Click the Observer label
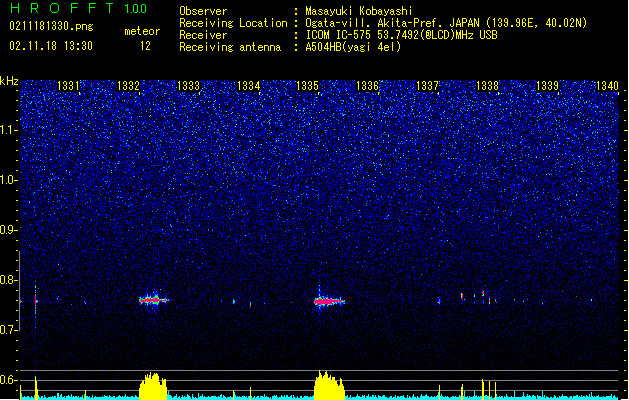The width and height of the screenshot is (629, 400). click(203, 11)
